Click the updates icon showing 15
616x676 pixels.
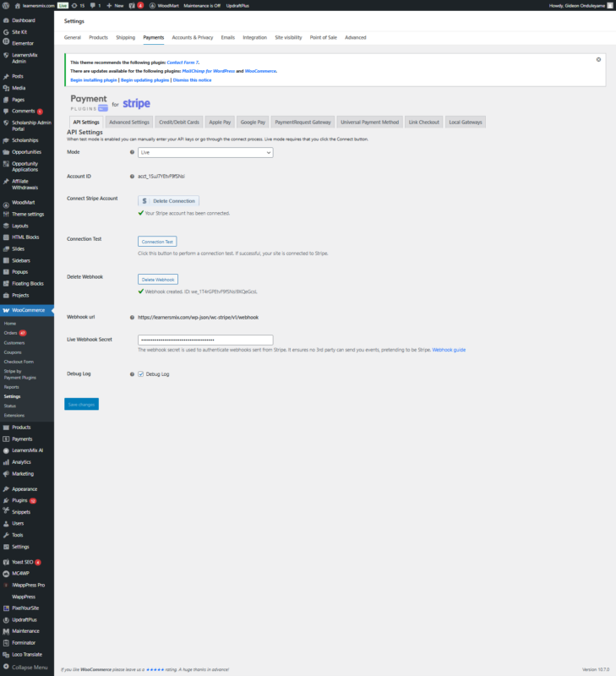78,6
